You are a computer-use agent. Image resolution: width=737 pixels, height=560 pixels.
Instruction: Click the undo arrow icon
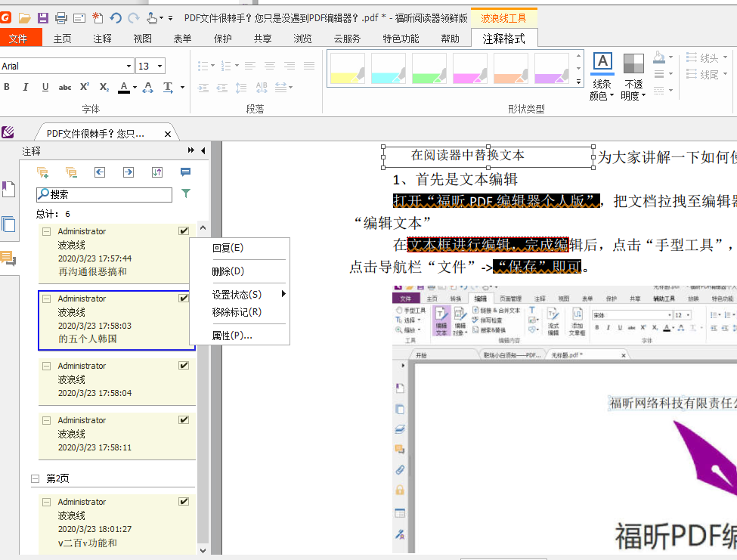116,17
